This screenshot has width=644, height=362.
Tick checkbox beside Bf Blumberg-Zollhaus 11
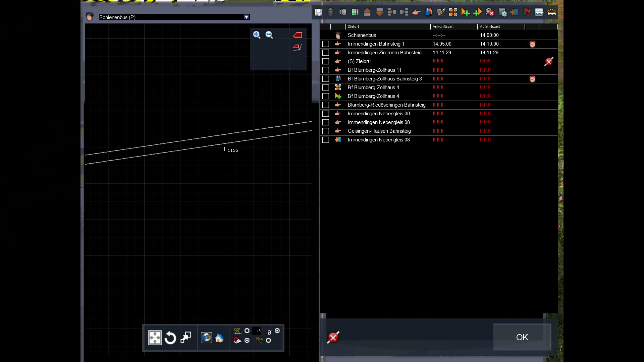(325, 70)
